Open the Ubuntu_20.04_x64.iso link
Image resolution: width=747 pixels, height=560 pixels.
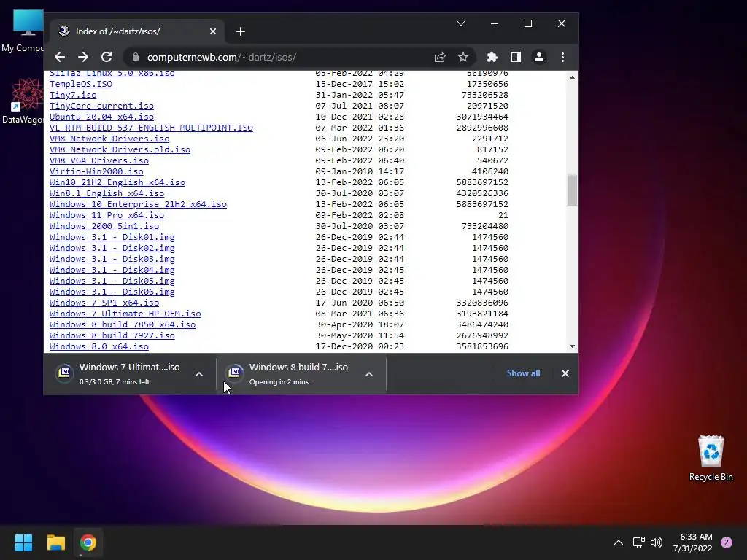coord(101,117)
